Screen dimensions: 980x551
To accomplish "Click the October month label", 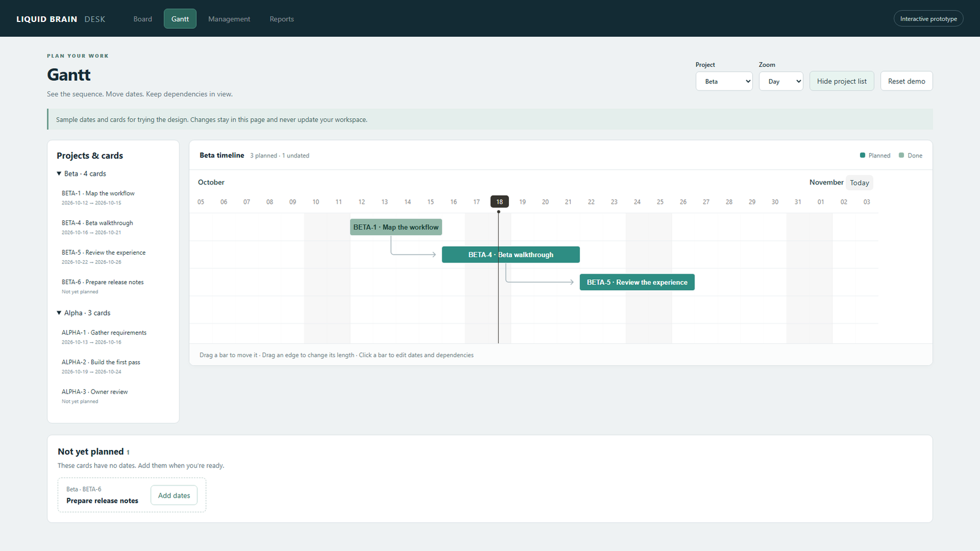I will click(x=211, y=182).
